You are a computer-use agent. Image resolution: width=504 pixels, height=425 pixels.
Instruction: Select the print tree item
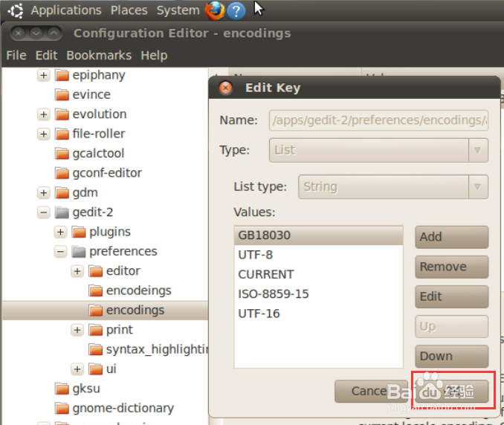[119, 330]
